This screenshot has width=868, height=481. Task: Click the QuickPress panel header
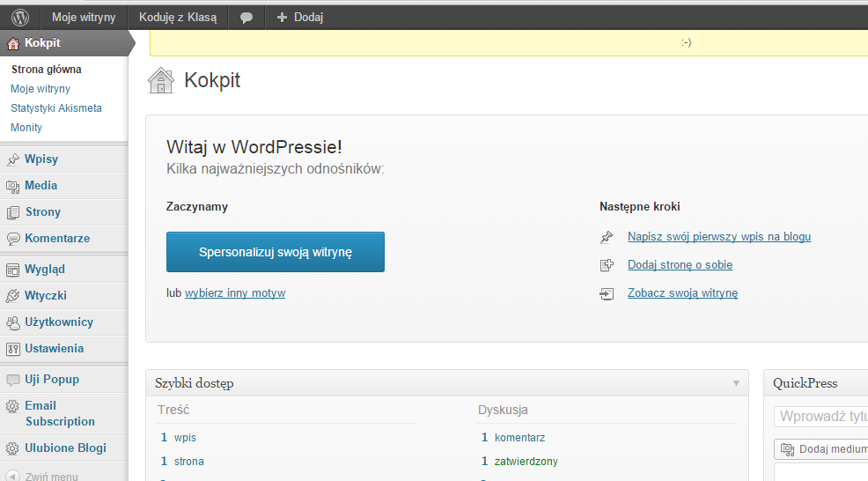point(816,383)
